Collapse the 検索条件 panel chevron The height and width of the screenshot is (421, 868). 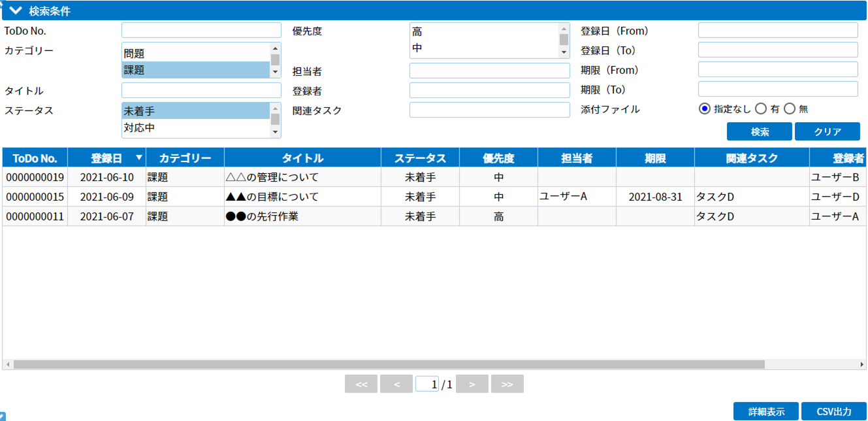tap(16, 11)
